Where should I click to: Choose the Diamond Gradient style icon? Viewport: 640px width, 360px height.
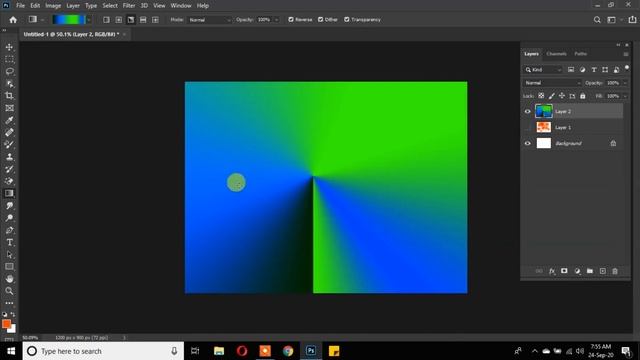(x=155, y=20)
